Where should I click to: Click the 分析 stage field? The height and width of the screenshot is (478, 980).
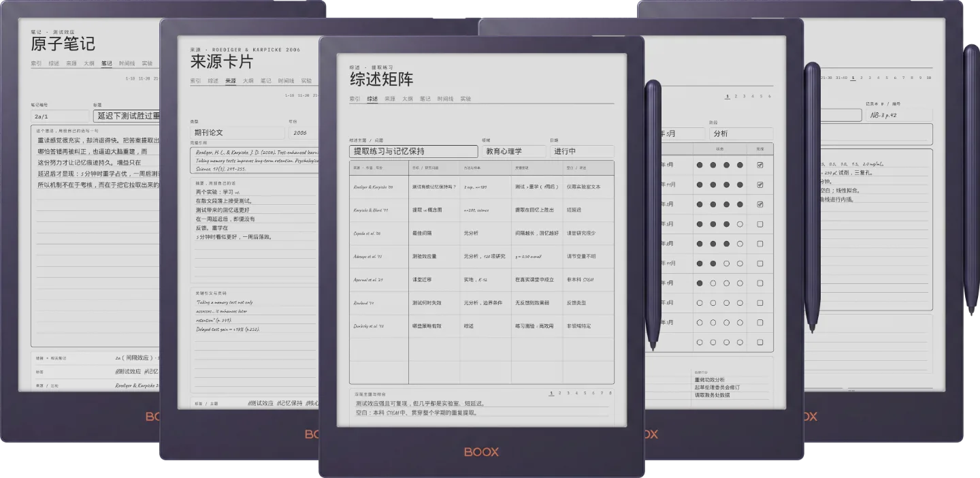(x=741, y=134)
